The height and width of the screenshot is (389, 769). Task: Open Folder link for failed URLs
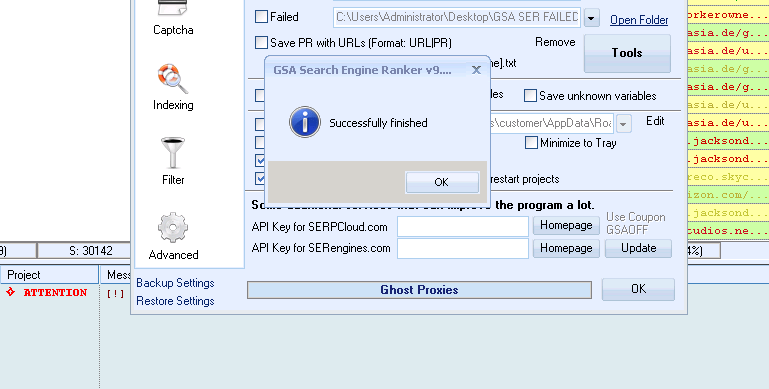(x=639, y=20)
